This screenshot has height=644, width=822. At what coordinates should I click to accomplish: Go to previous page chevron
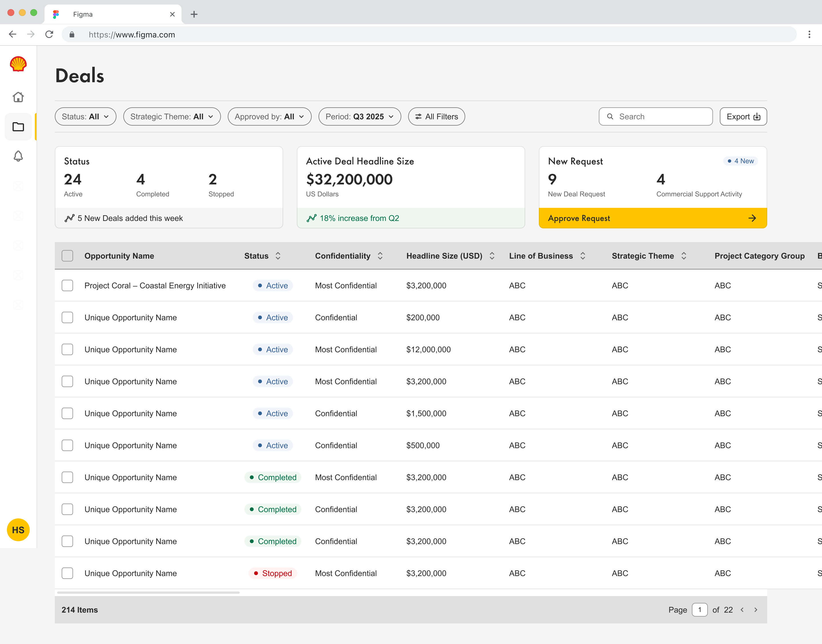pyautogui.click(x=742, y=610)
